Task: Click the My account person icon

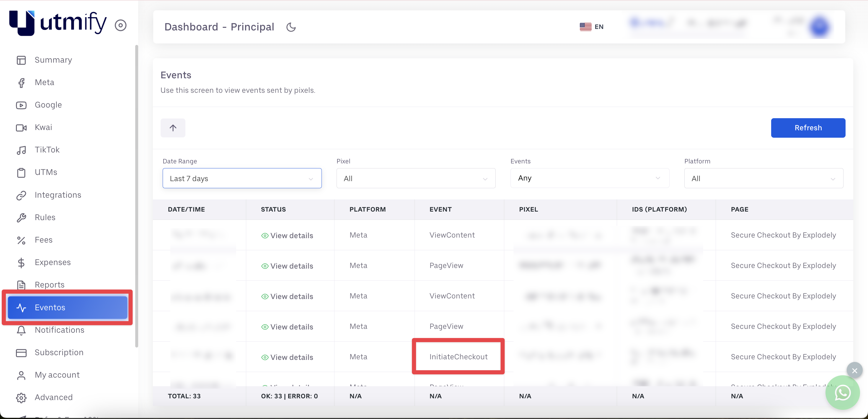Action: click(21, 375)
